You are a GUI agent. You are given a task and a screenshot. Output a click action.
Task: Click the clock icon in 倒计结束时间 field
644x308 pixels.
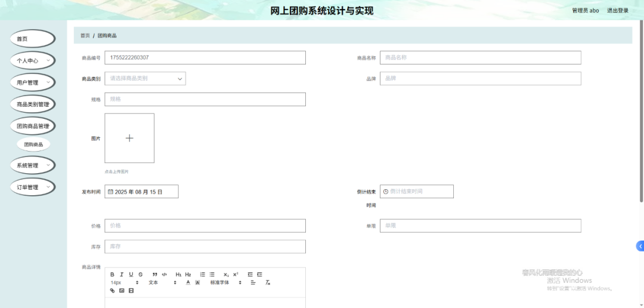click(386, 192)
